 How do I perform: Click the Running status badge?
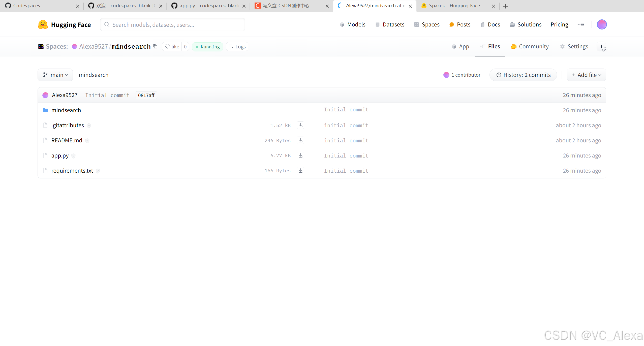tap(208, 47)
